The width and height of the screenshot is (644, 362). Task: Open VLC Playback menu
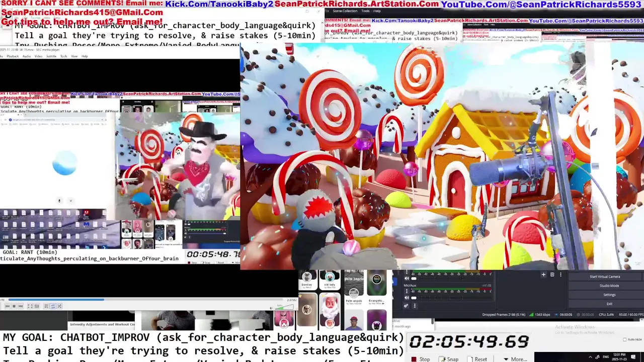tap(13, 56)
